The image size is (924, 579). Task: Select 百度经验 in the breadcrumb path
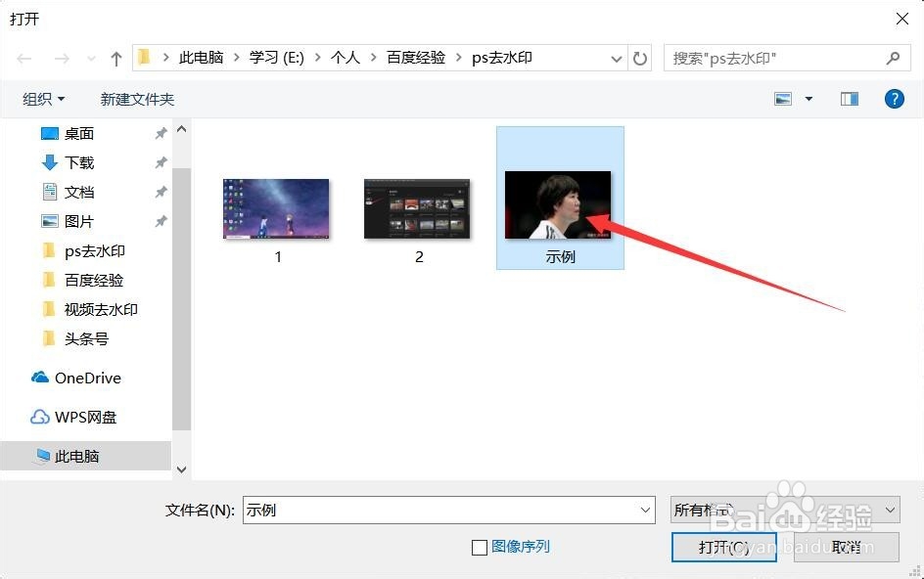tap(416, 58)
